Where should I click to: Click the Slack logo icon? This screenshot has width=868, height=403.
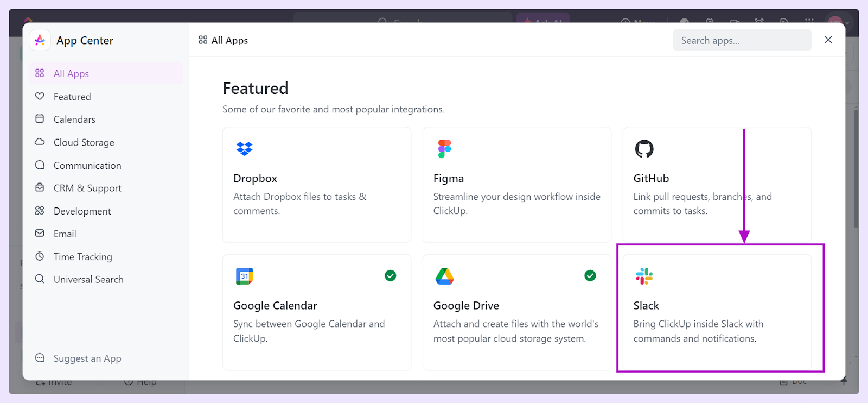(x=644, y=276)
